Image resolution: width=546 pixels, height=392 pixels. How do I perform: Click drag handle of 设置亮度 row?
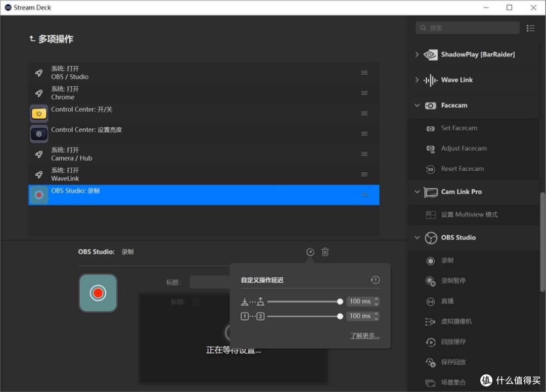tap(364, 134)
